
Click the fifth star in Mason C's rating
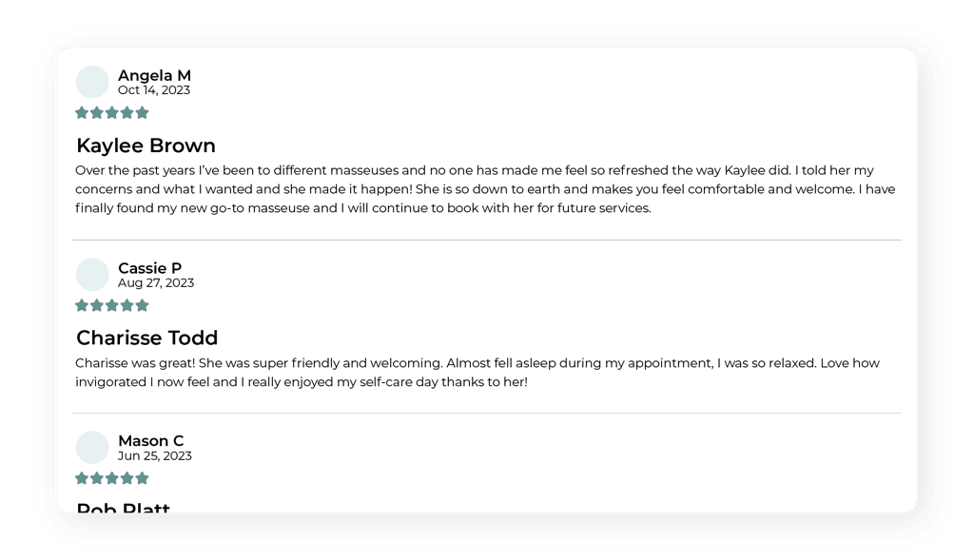(143, 478)
